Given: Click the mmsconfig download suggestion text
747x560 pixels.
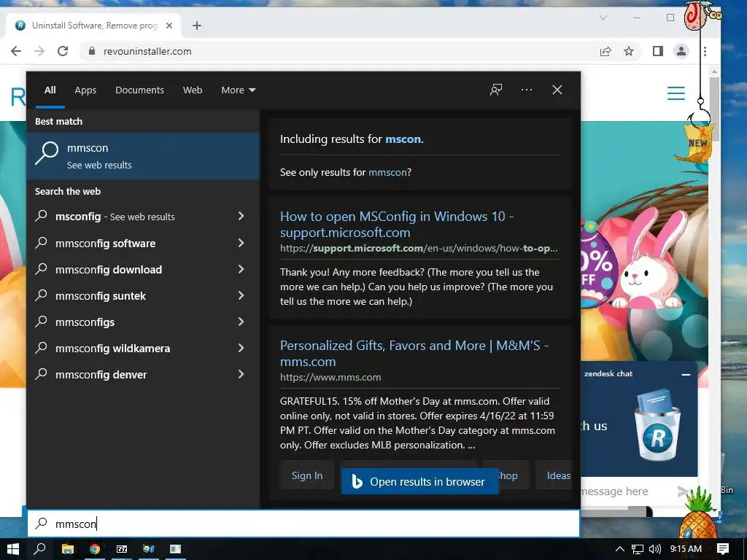Looking at the screenshot, I should click(109, 270).
